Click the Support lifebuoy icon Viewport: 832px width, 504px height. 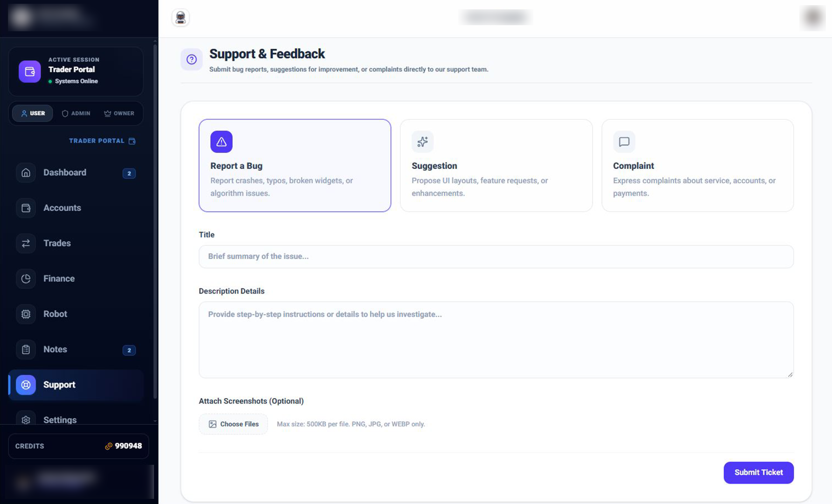click(26, 385)
